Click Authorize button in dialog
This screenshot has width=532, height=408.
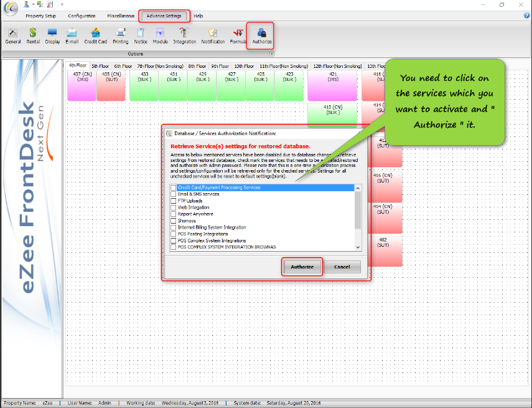302,267
